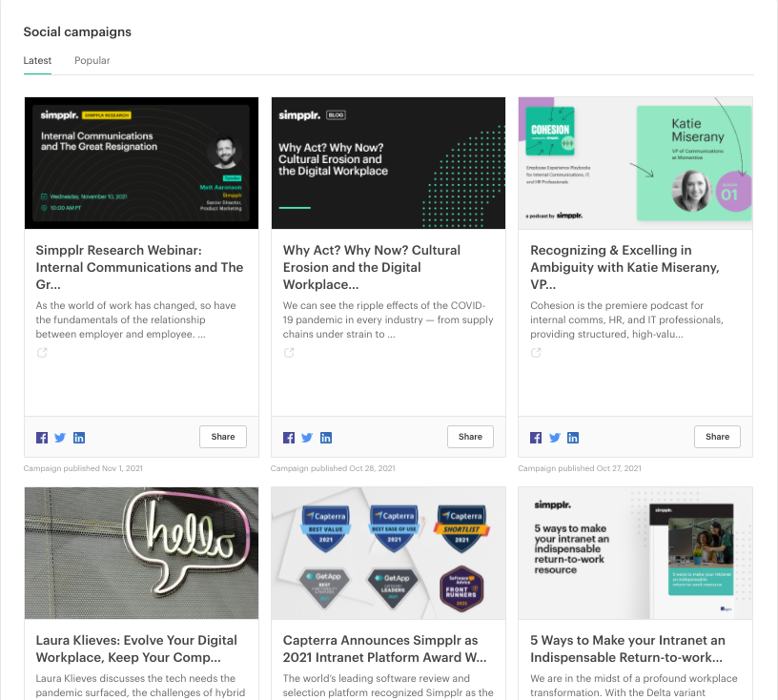
Task: Click Facebook icon on Why Act? Why Now? card
Action: [x=289, y=438]
